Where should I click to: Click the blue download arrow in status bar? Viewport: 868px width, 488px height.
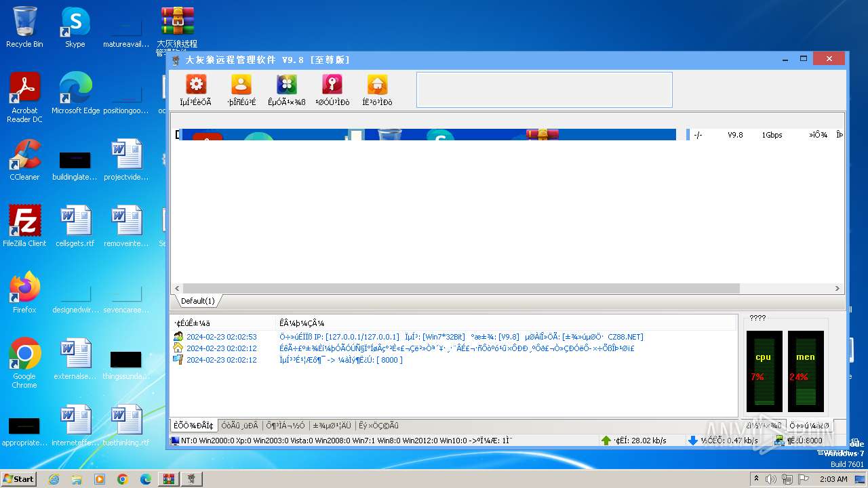coord(692,441)
